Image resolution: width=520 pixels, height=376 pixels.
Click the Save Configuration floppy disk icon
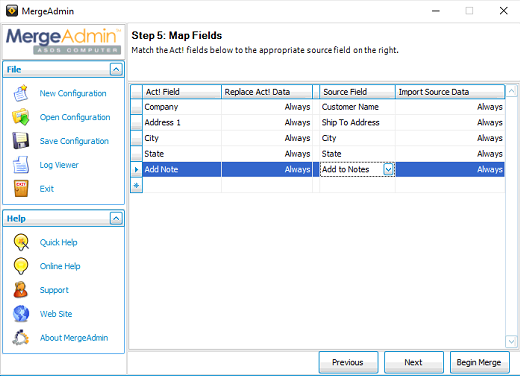[21, 141]
